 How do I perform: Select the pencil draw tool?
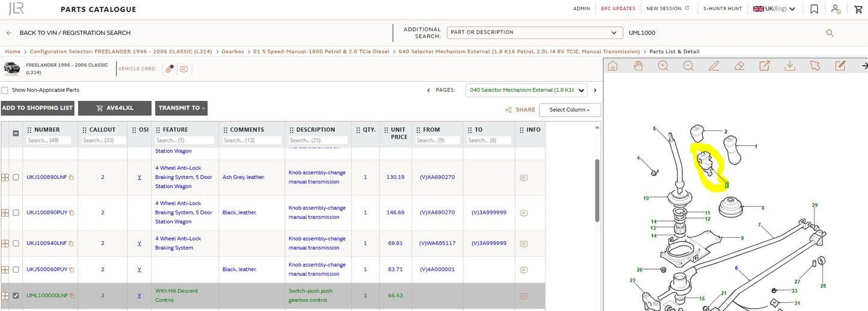pyautogui.click(x=714, y=66)
